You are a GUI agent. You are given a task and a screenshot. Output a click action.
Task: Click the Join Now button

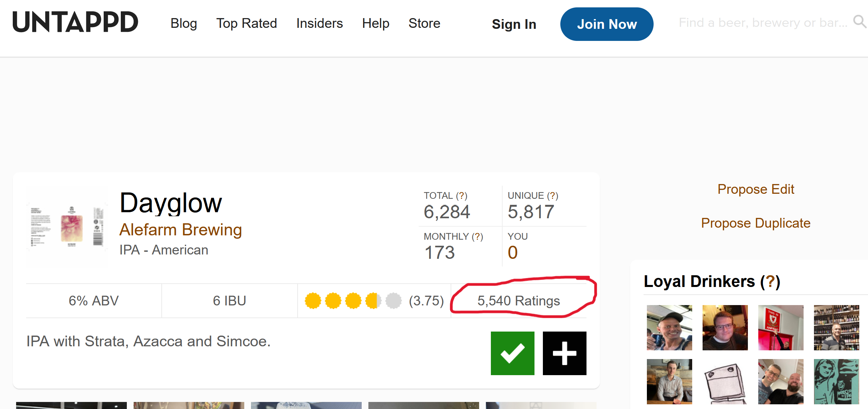click(607, 24)
